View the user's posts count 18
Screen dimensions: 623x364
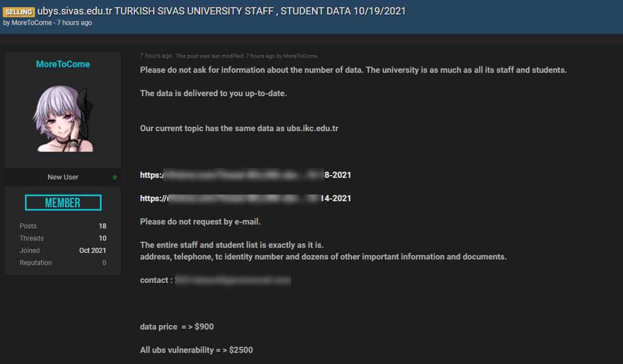[x=102, y=226]
